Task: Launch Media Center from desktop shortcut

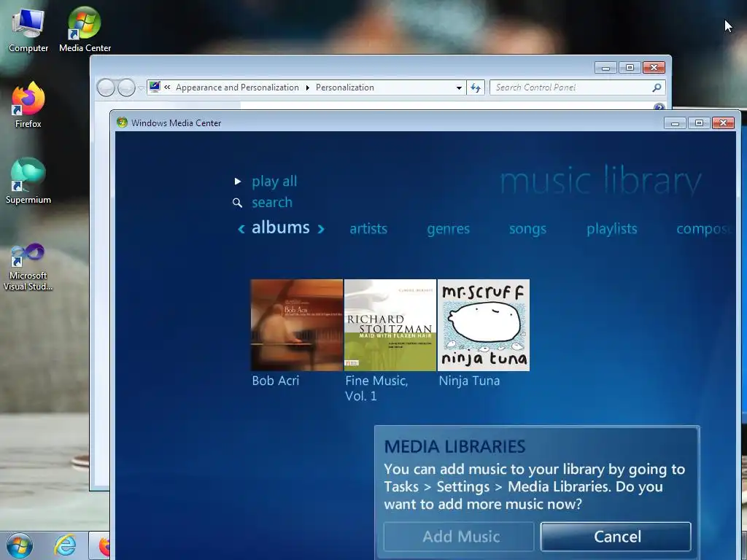Action: coord(85,29)
